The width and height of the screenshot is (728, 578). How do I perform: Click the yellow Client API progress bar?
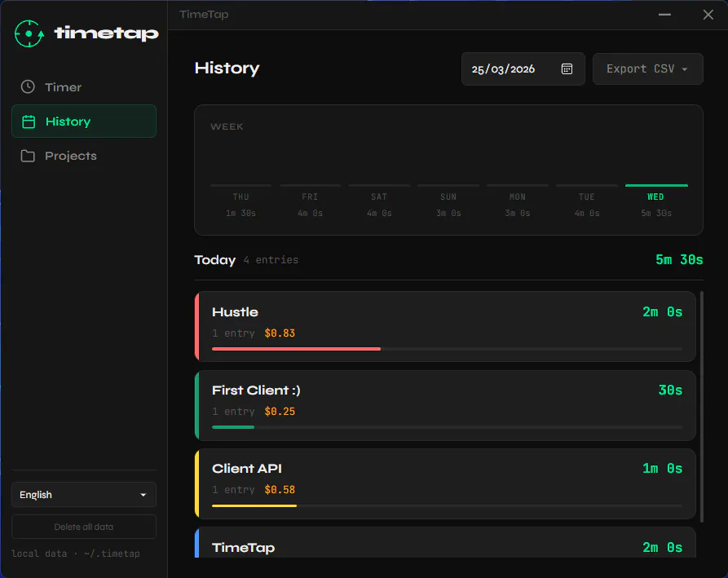click(x=254, y=505)
